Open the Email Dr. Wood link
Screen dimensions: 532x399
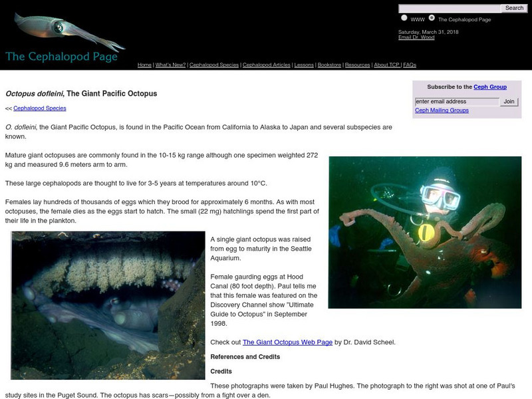coord(416,37)
